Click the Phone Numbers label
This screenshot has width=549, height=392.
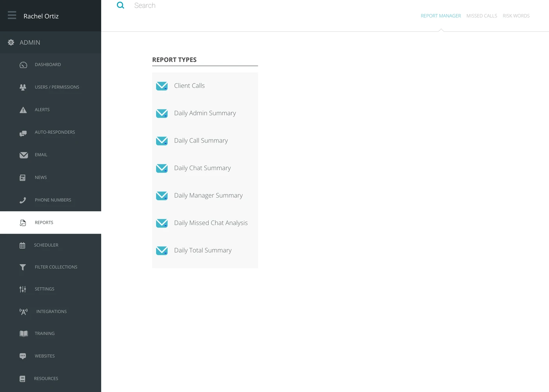pos(53,200)
